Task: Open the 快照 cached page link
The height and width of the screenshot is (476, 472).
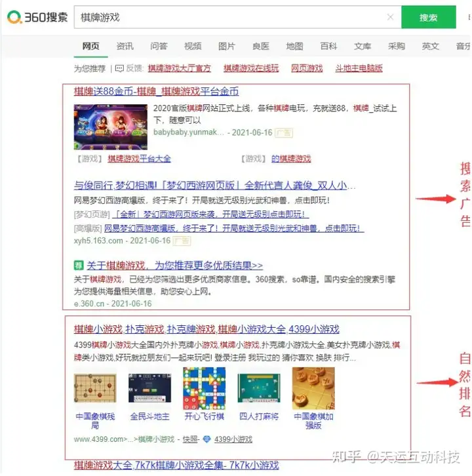Action: [190, 439]
